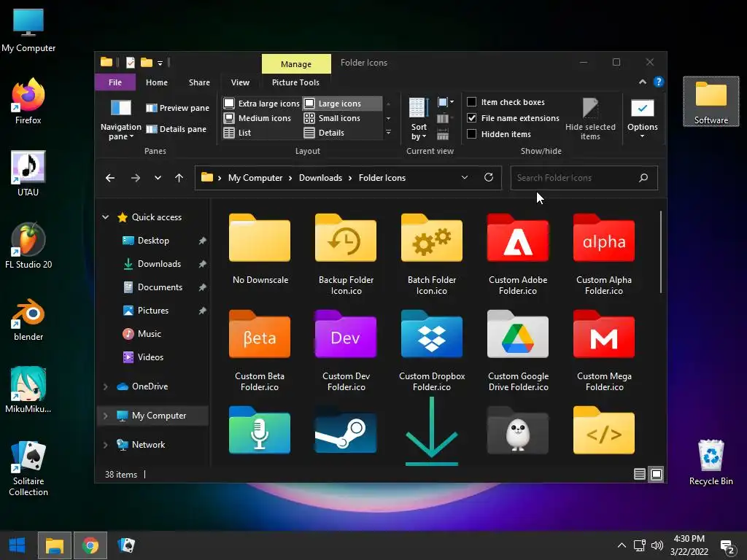The height and width of the screenshot is (560, 747).
Task: Select the No Downscale folder
Action: point(260,250)
